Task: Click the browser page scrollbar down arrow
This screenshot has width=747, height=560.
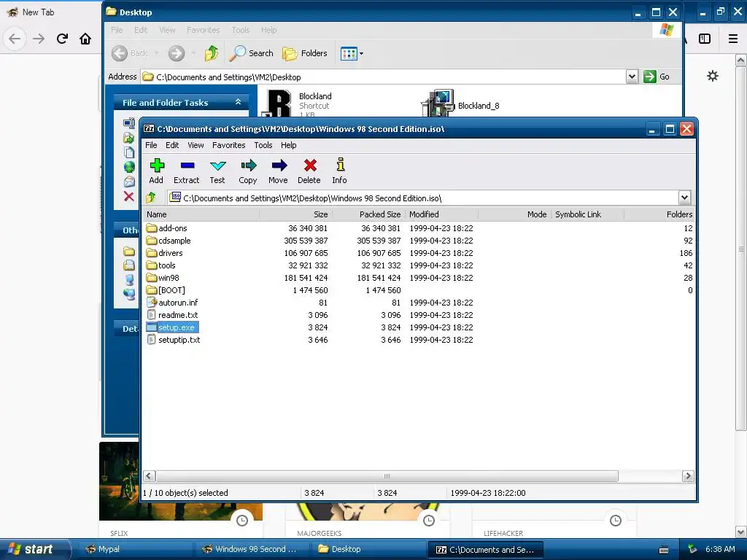Action: pos(741,532)
